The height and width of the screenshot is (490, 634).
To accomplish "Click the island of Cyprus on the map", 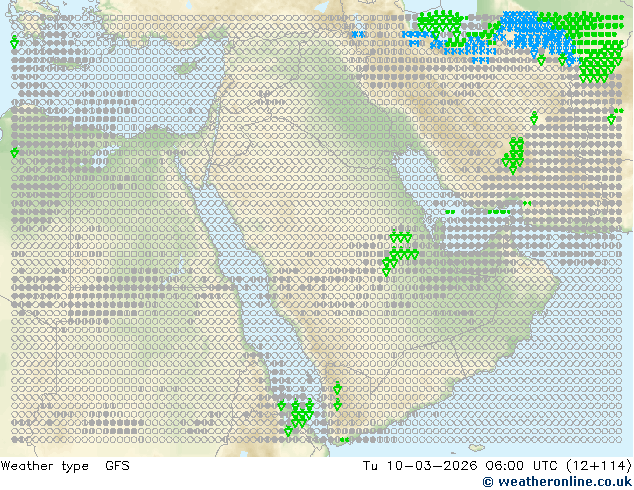I will point(186,66).
